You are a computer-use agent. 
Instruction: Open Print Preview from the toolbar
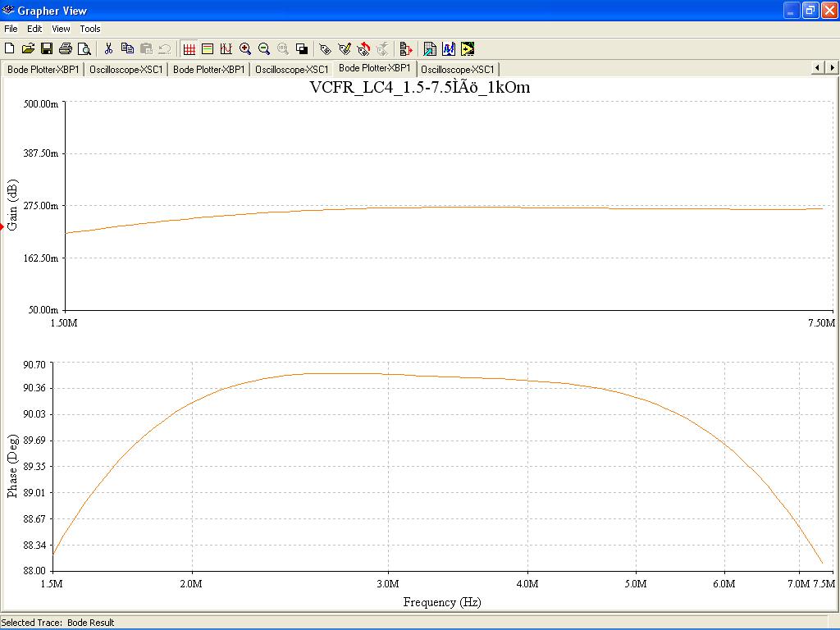point(84,48)
